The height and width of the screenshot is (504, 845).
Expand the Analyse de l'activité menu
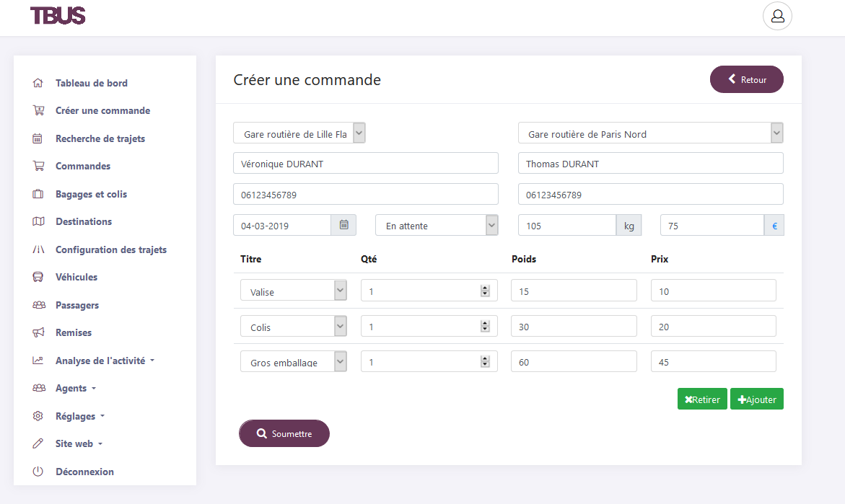click(105, 361)
